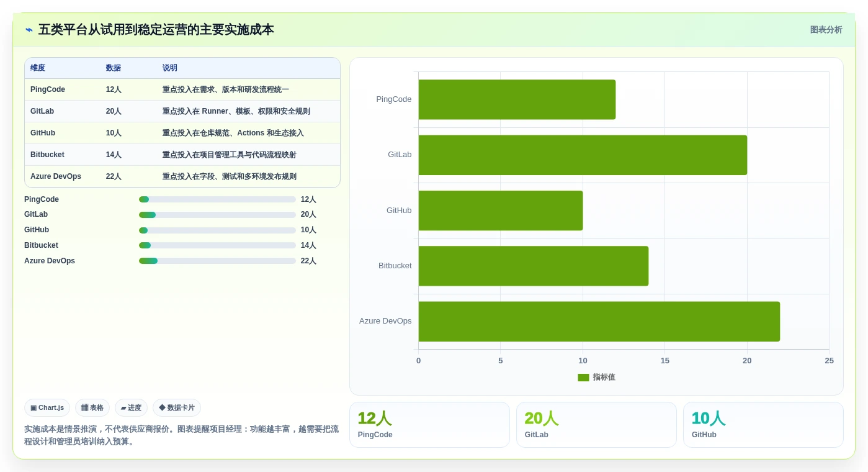The height and width of the screenshot is (472, 868).
Task: Click the footnote paragraph starting 实施成本是情景推演
Action: pos(181,435)
